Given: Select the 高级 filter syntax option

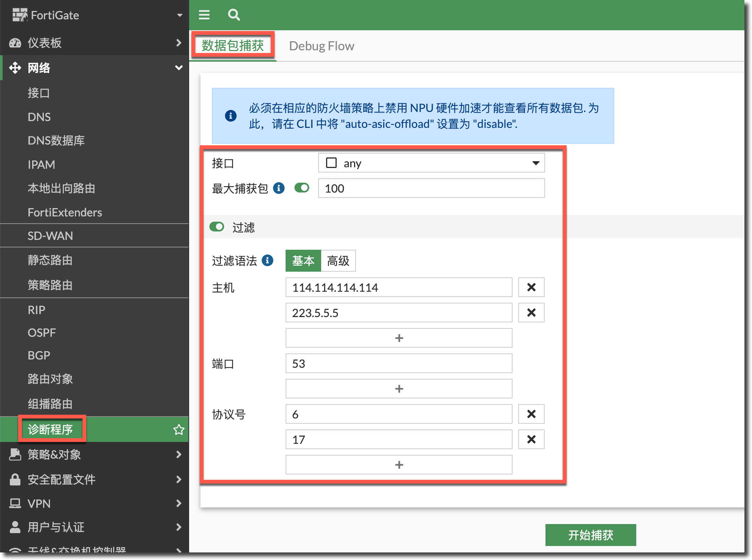Looking at the screenshot, I should (x=338, y=261).
